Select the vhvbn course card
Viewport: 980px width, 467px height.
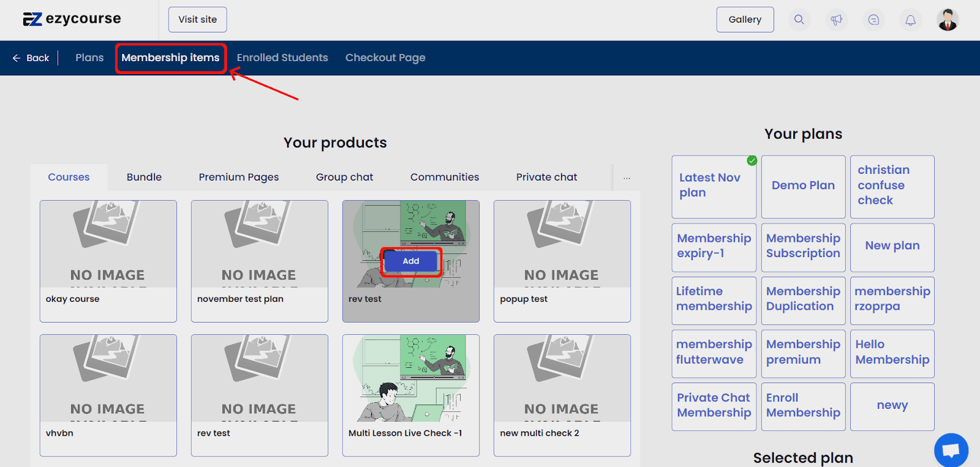pyautogui.click(x=108, y=395)
